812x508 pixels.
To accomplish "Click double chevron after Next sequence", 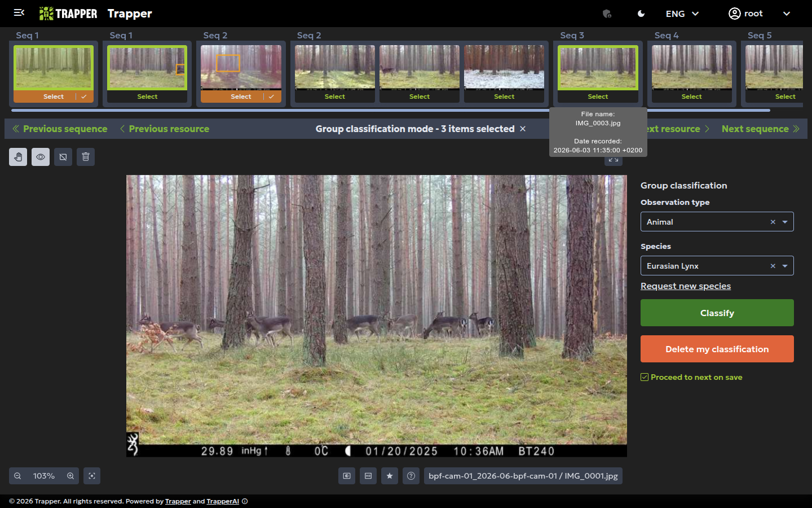I will (796, 129).
